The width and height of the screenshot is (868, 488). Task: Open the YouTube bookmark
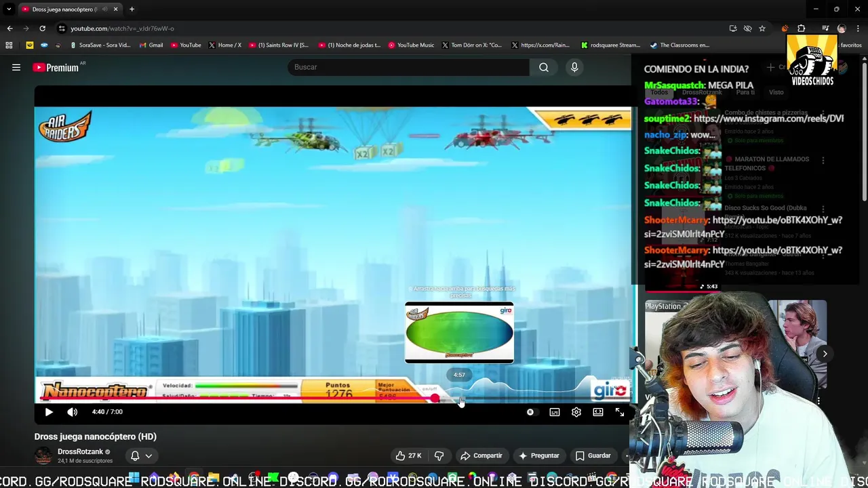[186, 45]
